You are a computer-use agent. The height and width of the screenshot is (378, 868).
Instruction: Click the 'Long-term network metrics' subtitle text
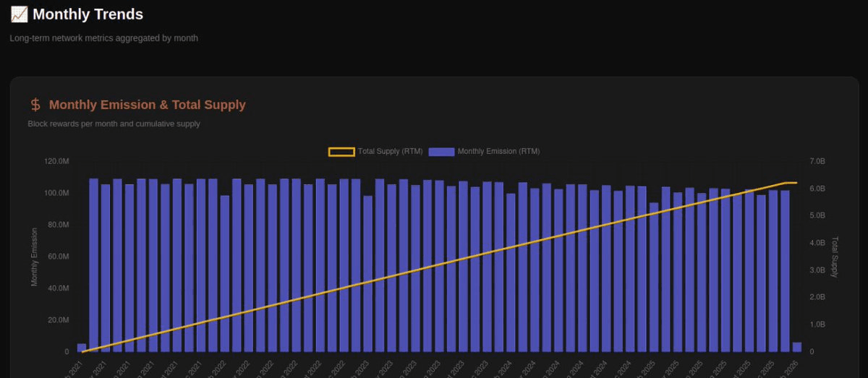103,38
